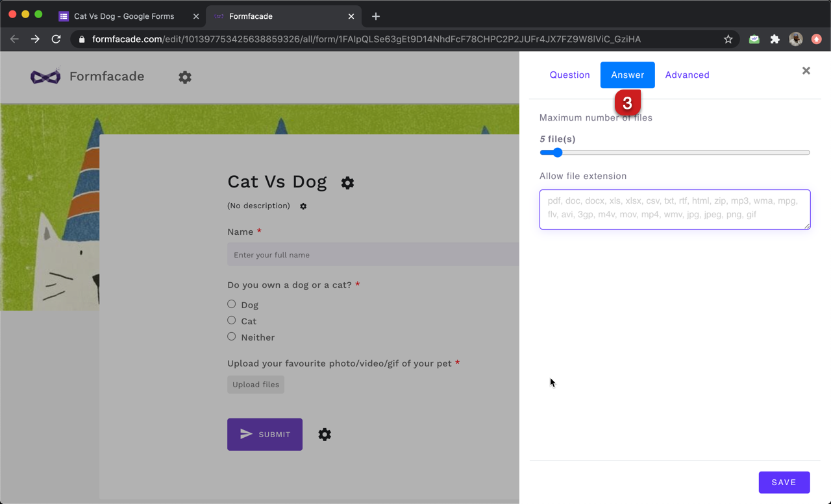Open the gear icon next to Submit button
This screenshot has width=831, height=504.
point(325,435)
